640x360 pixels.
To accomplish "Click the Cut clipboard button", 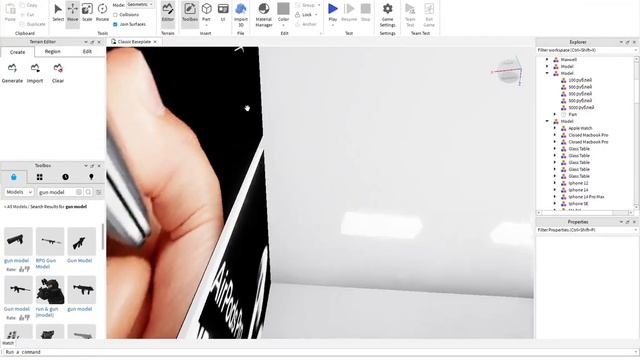I will tap(27, 15).
